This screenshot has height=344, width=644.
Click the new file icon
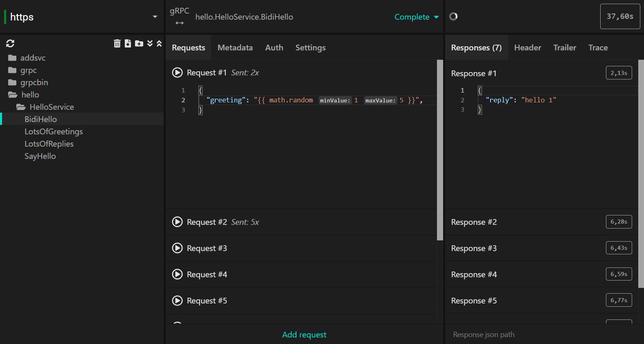(x=128, y=43)
